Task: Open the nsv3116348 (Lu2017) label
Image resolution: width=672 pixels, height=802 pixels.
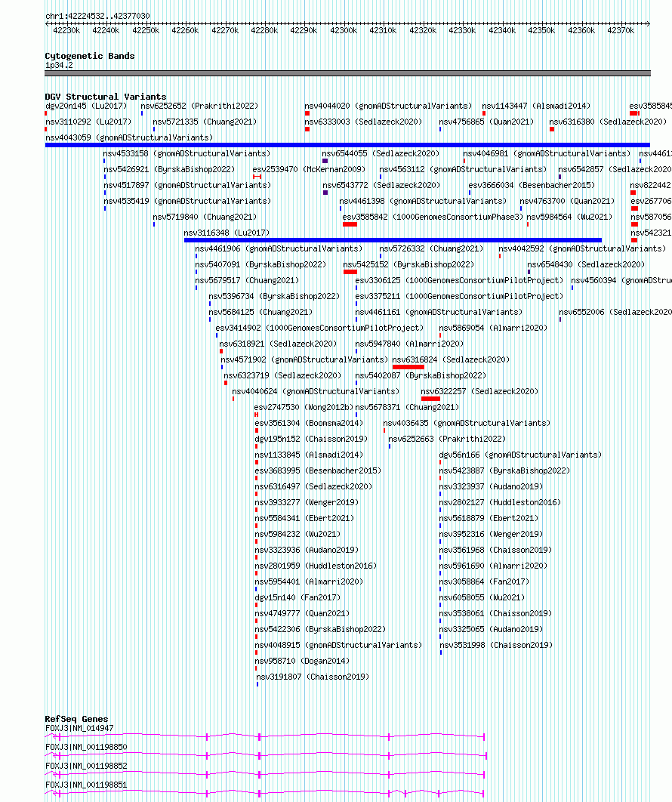Action: point(227,233)
